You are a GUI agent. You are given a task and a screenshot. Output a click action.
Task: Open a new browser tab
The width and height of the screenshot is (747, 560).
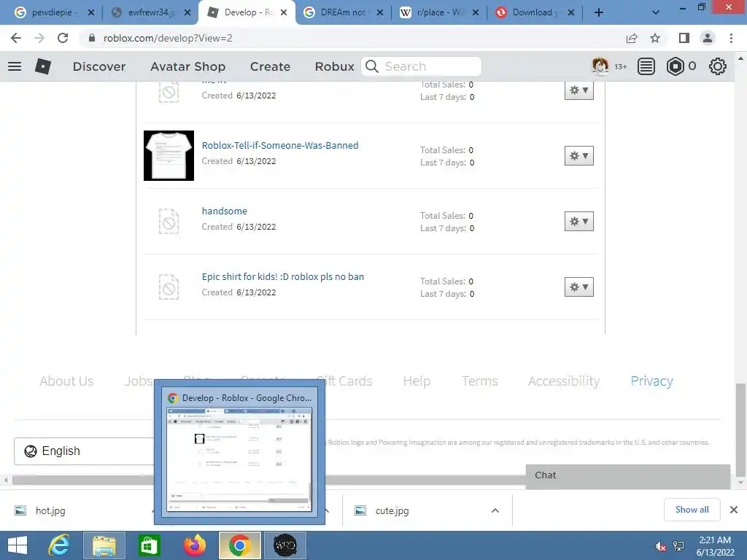pyautogui.click(x=599, y=12)
